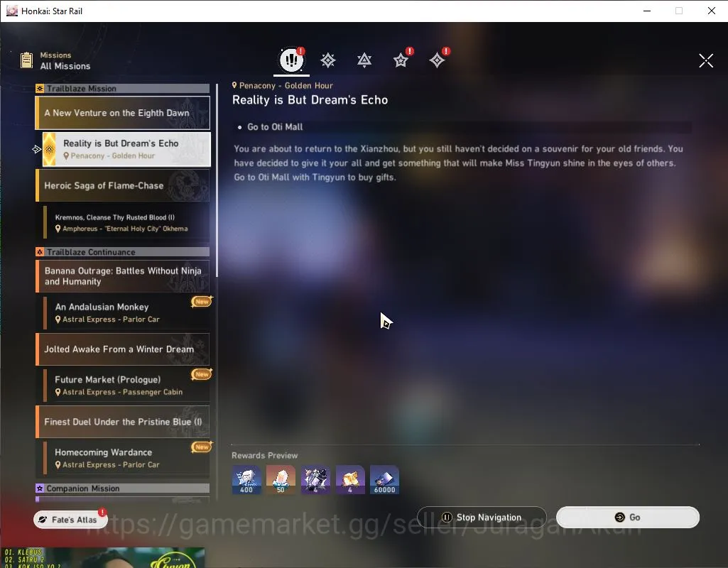Viewport: 728px width, 568px height.
Task: Click the Penacony - Golden Hour location pin
Action: click(x=234, y=85)
